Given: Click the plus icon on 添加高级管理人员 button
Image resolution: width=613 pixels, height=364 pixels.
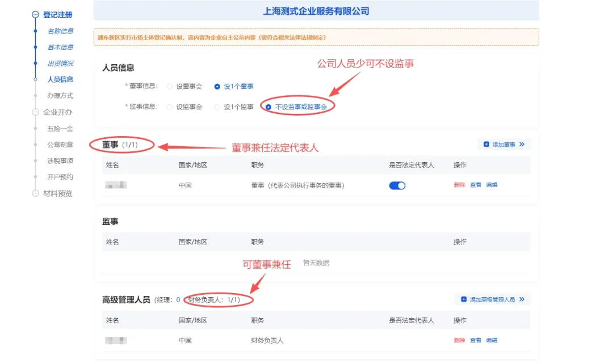Looking at the screenshot, I should 464,298.
